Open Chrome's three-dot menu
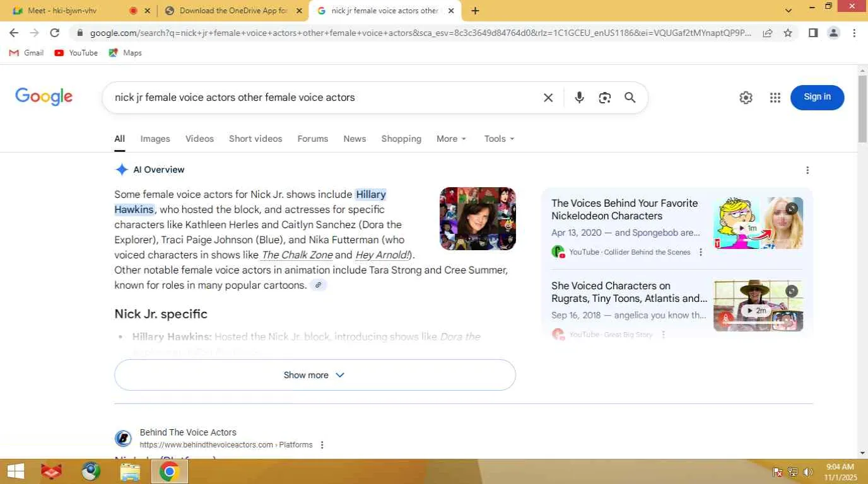 [854, 33]
